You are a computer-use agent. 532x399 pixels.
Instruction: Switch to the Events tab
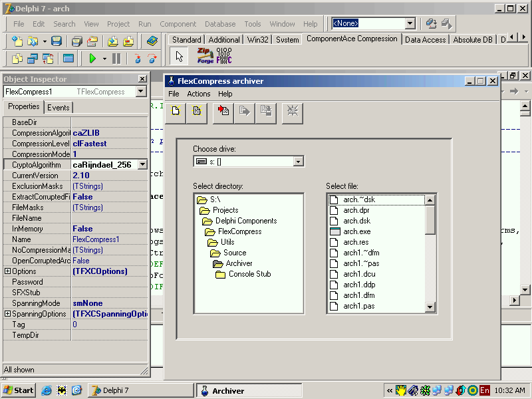click(59, 107)
